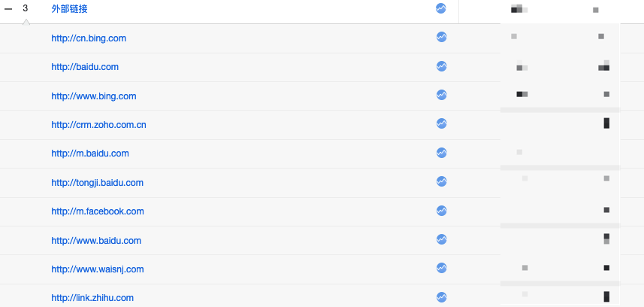Collapse row 3 with the minus expander
The height and width of the screenshot is (307, 644).
(8, 8)
